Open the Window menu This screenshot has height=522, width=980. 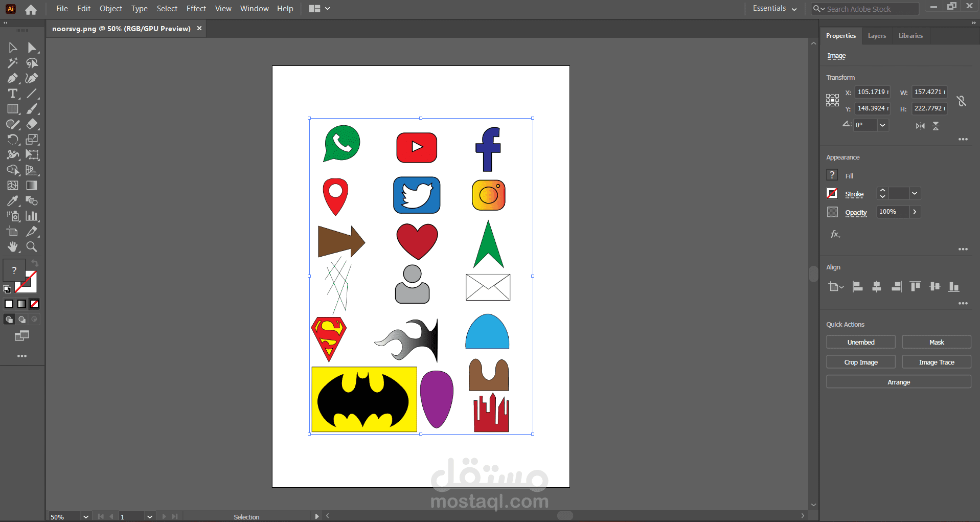255,9
